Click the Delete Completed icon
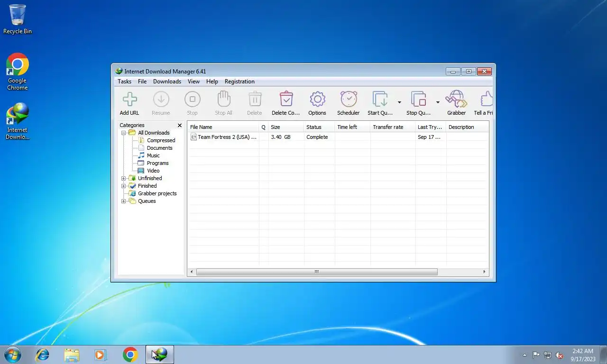 click(286, 99)
